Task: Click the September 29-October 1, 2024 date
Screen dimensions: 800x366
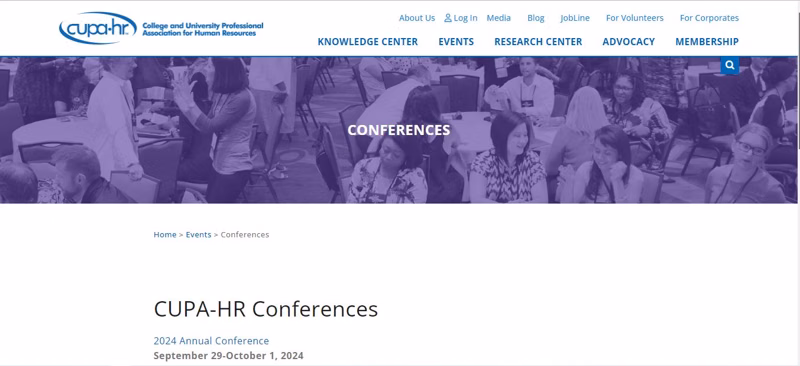Action: pos(229,356)
